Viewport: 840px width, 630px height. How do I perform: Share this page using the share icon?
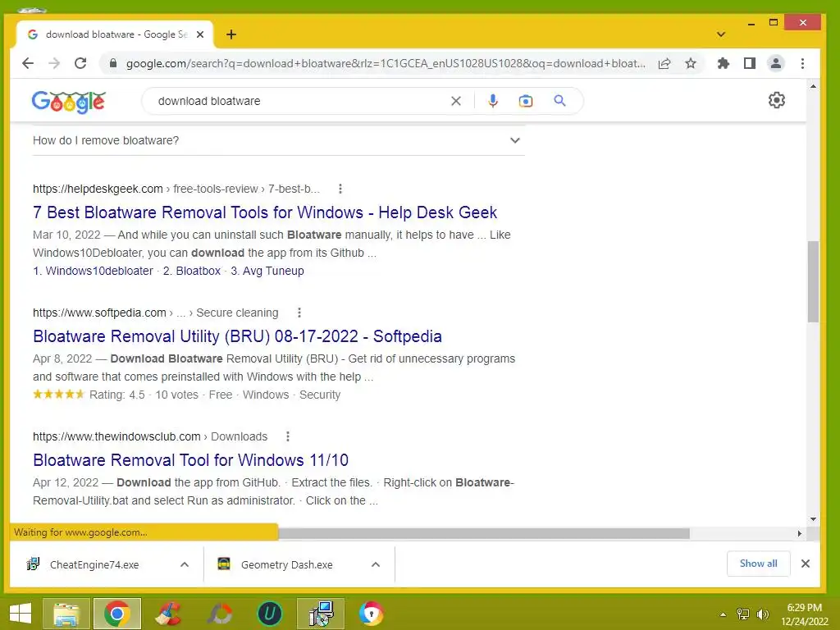[x=664, y=63]
